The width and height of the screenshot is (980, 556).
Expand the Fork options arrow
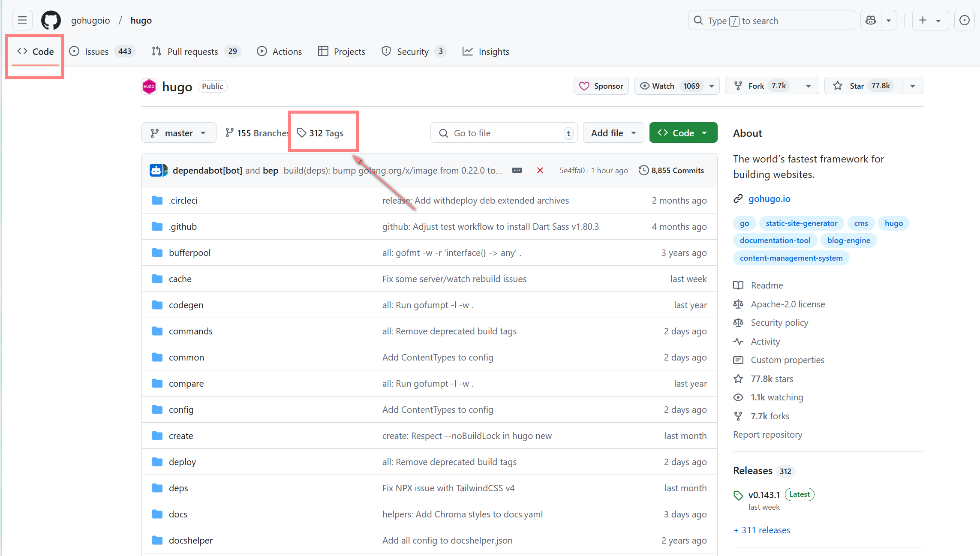point(809,86)
